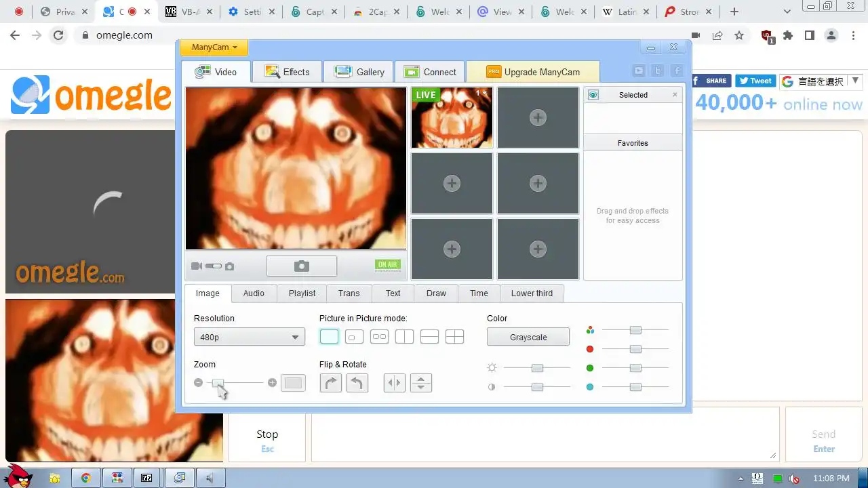The width and height of the screenshot is (868, 488).
Task: Rotate the video counterclockwise
Action: point(357,383)
